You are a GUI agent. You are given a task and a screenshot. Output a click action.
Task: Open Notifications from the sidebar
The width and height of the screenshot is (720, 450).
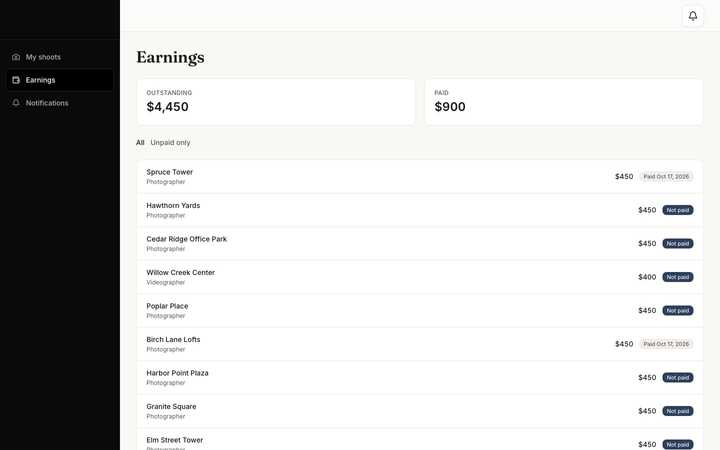coord(60,103)
